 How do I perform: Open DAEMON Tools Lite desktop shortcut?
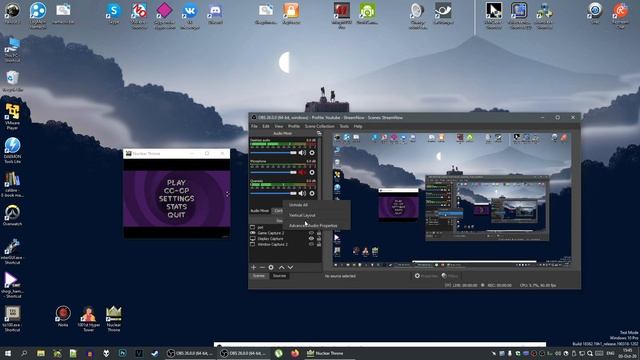click(x=12, y=150)
